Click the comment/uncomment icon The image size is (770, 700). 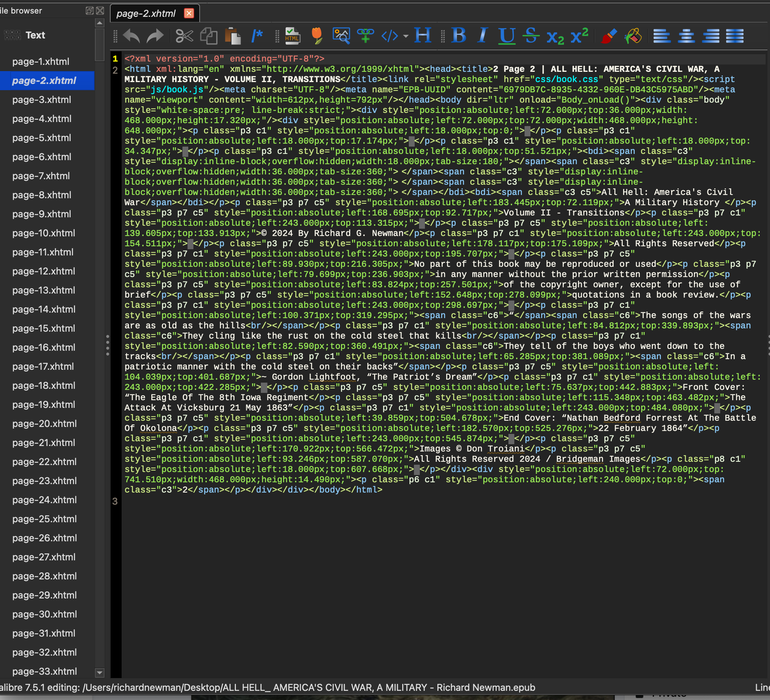(257, 36)
